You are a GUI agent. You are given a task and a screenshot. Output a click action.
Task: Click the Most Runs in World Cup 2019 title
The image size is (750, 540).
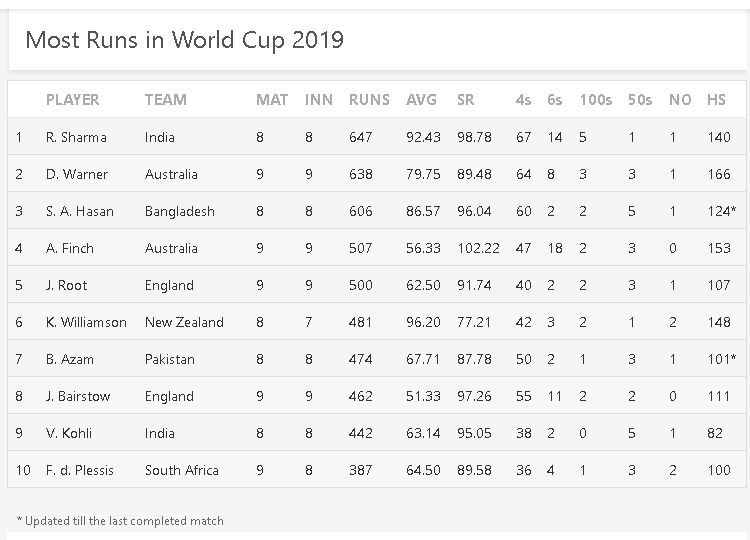click(184, 40)
